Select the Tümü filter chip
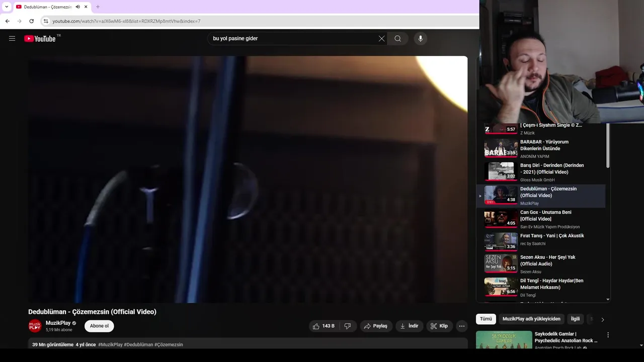The image size is (644, 362). [486, 319]
